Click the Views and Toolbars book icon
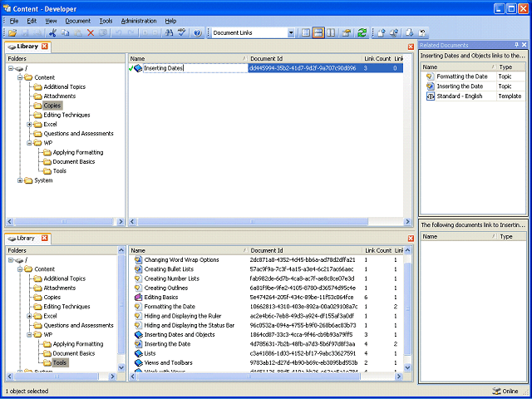This screenshot has width=532, height=399. pyautogui.click(x=138, y=362)
